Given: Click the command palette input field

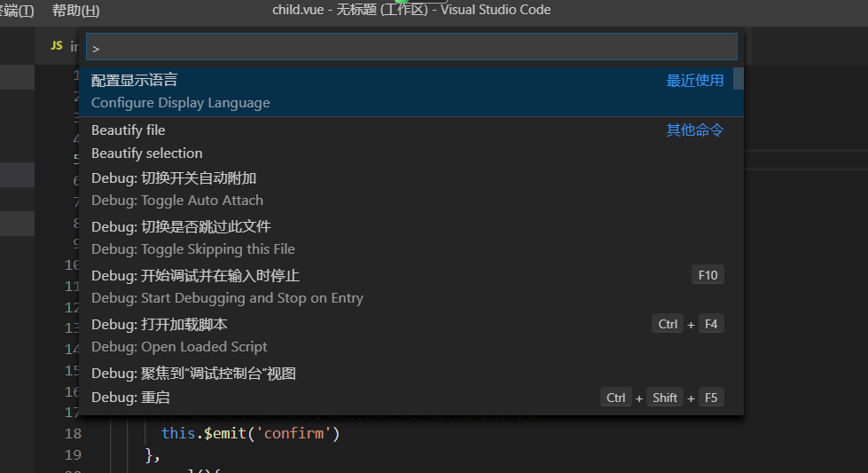Looking at the screenshot, I should click(411, 47).
